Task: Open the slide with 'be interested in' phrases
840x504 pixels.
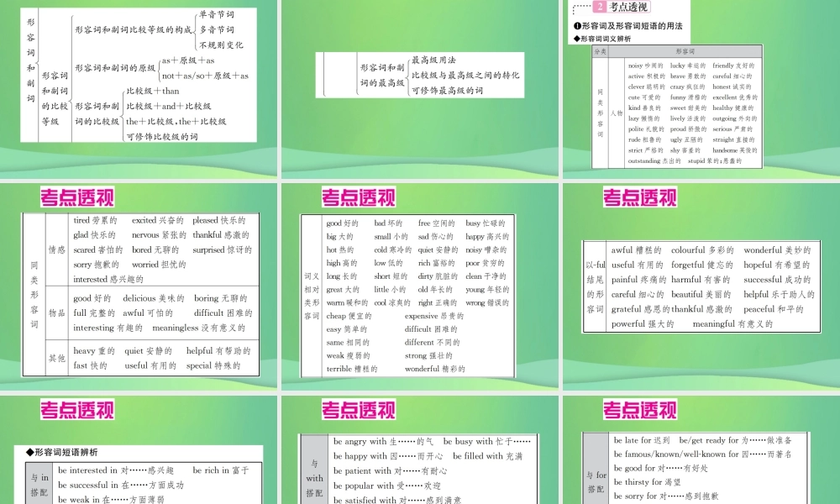Action: (139, 449)
